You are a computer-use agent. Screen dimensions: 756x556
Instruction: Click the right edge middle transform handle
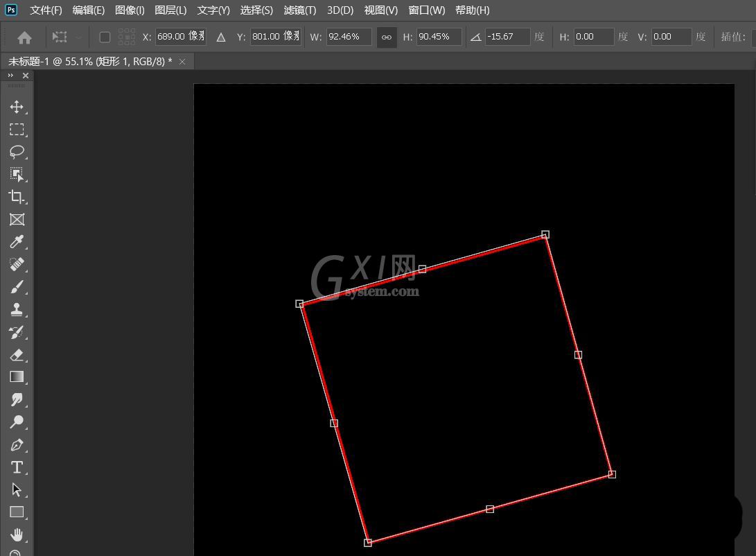578,355
